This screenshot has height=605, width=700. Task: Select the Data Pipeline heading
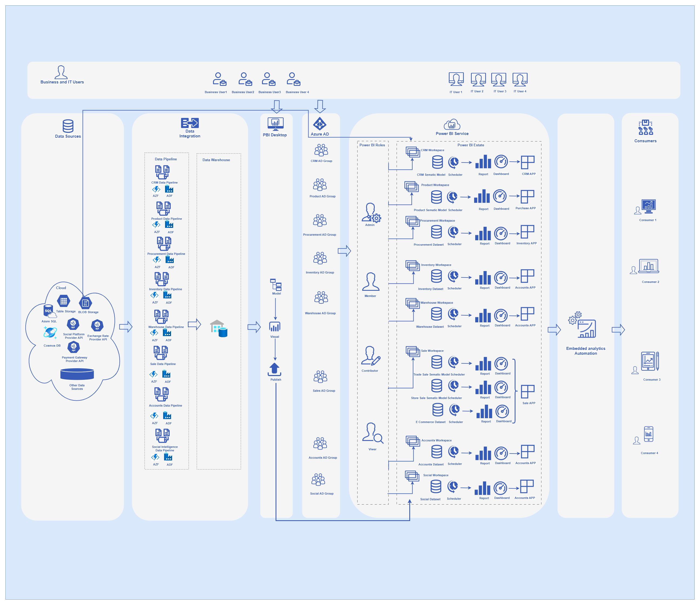(166, 159)
